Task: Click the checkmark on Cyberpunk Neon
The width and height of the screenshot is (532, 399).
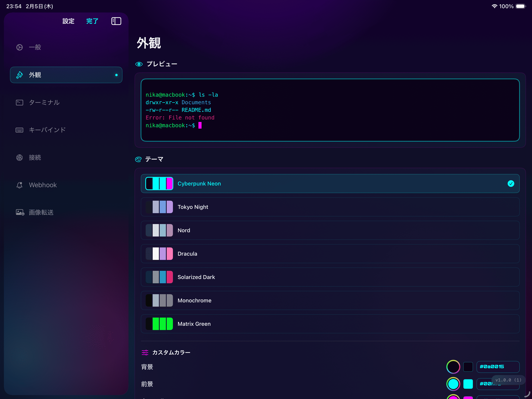Action: coord(511,183)
